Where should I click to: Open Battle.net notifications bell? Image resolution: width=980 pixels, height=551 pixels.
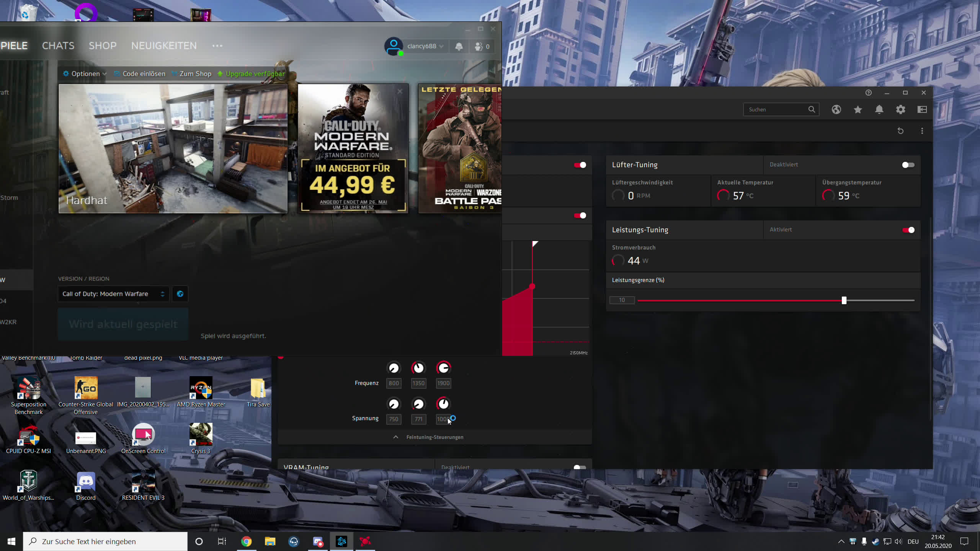click(x=459, y=46)
